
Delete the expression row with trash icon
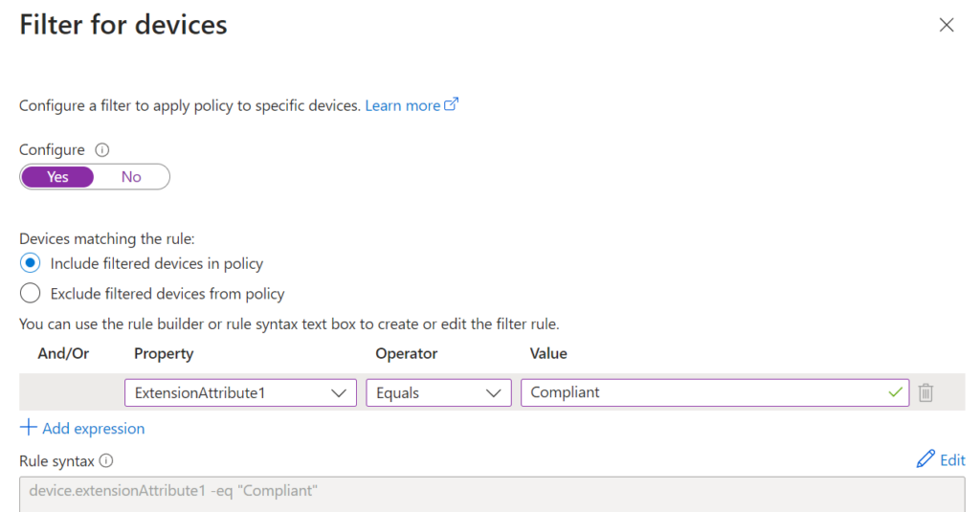pos(925,392)
